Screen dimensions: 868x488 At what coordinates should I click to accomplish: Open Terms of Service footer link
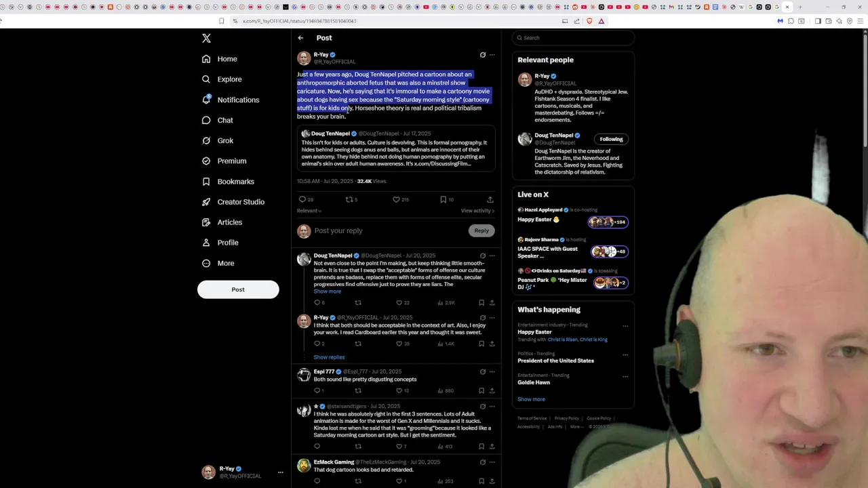(x=532, y=418)
